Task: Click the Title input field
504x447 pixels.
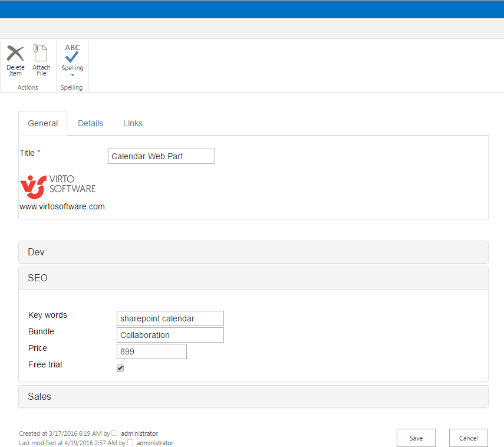Action: point(162,156)
